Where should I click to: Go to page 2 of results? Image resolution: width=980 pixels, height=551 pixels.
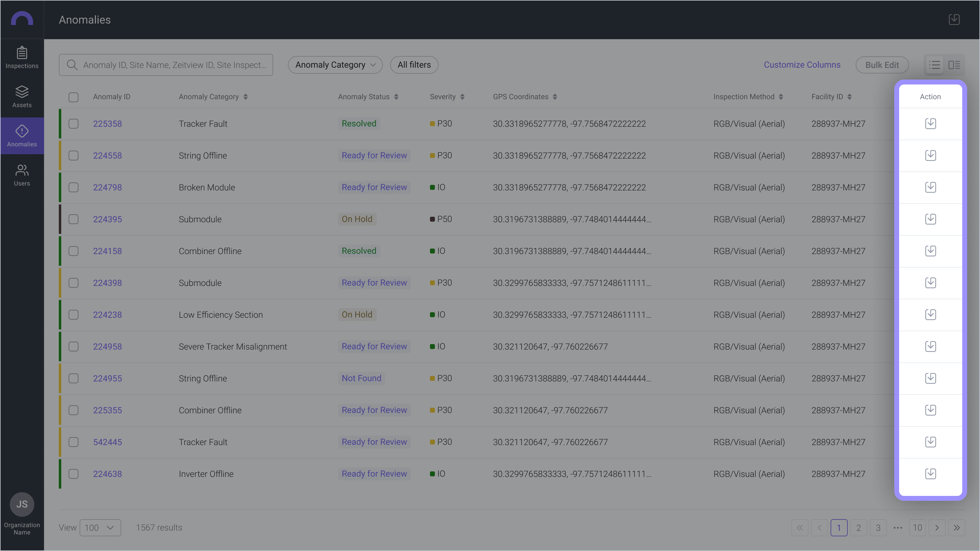pyautogui.click(x=858, y=527)
